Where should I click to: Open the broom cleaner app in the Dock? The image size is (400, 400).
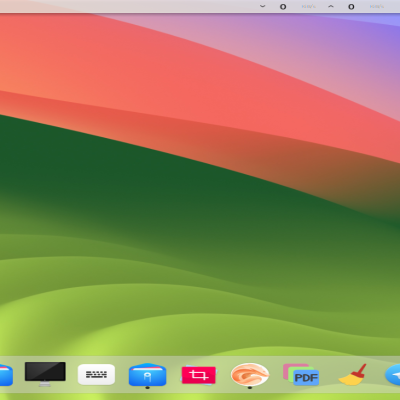tap(352, 375)
